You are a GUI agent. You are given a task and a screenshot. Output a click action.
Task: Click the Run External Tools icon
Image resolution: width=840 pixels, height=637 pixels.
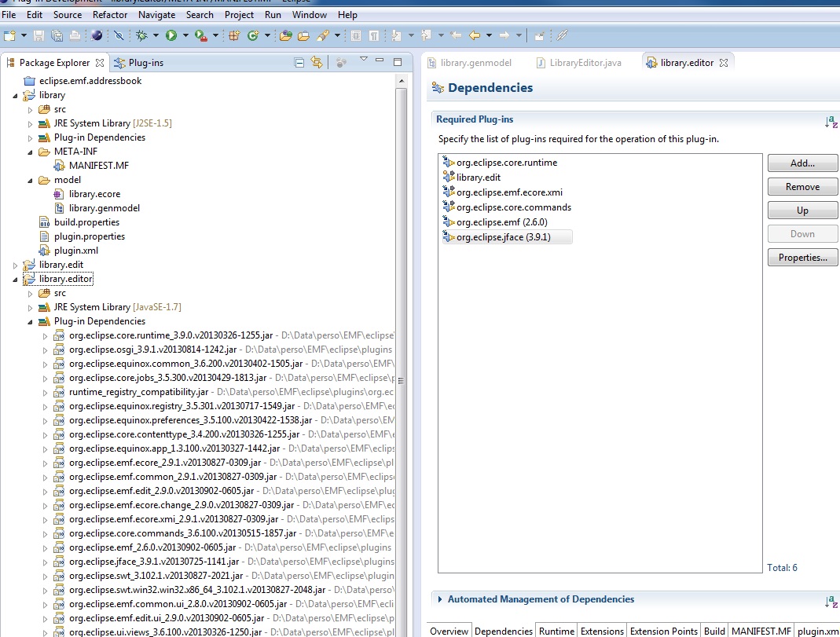201,36
